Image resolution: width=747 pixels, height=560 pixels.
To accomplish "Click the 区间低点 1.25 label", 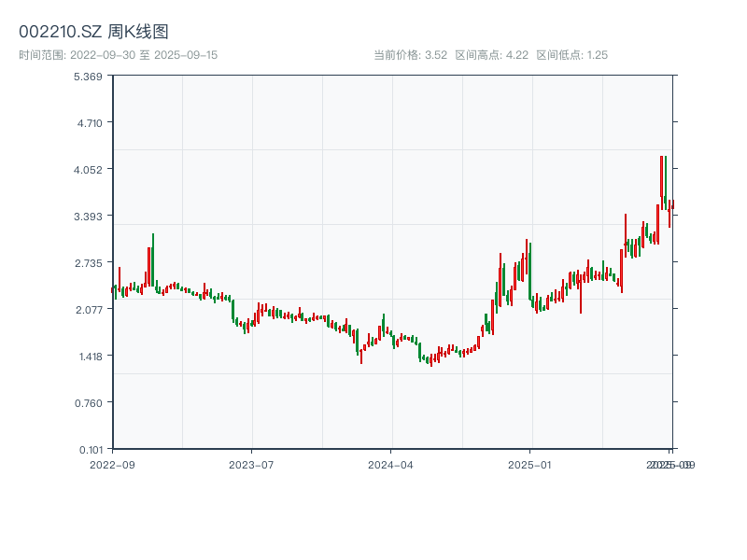I will [x=571, y=55].
